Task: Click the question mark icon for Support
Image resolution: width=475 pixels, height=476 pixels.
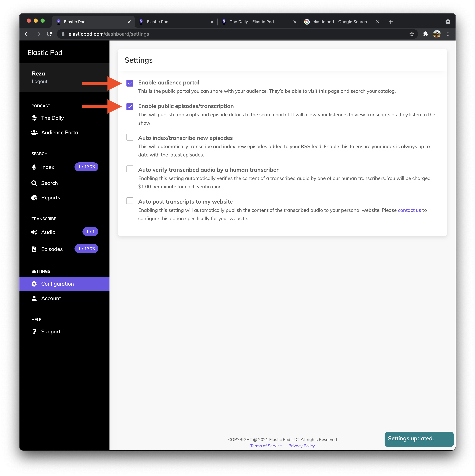Action: [x=34, y=332]
